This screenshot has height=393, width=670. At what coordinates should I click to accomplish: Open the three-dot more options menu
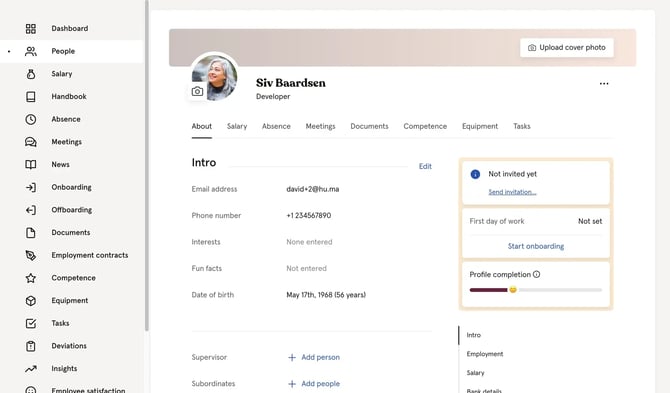[x=604, y=84]
